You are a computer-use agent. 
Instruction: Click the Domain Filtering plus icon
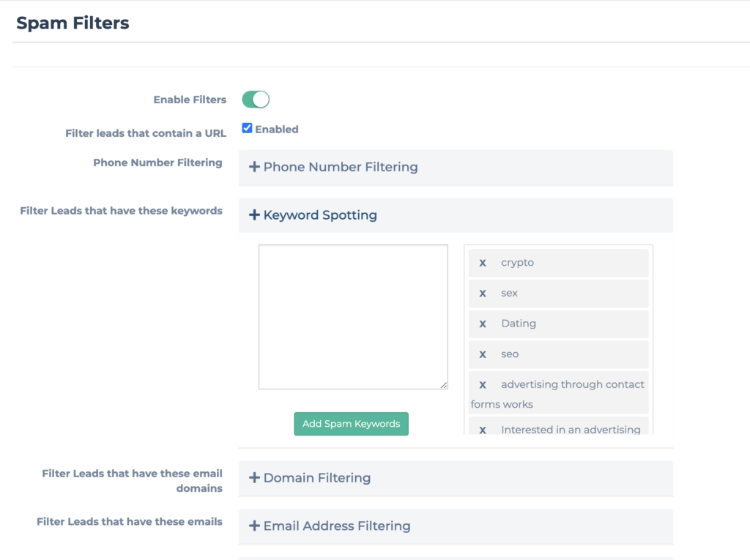point(254,478)
